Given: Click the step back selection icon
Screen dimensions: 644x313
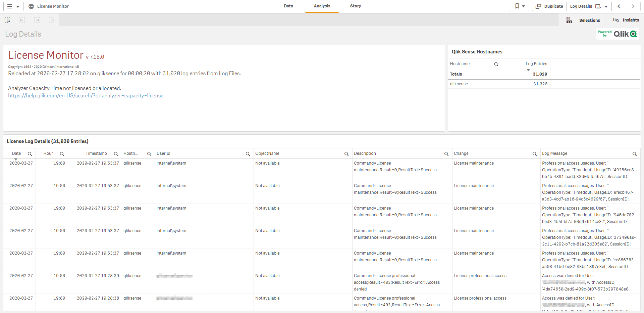Looking at the screenshot, I should [x=22, y=20].
